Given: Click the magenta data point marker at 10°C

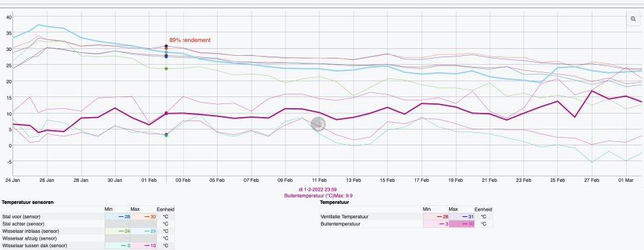Looking at the screenshot, I should point(167,114).
